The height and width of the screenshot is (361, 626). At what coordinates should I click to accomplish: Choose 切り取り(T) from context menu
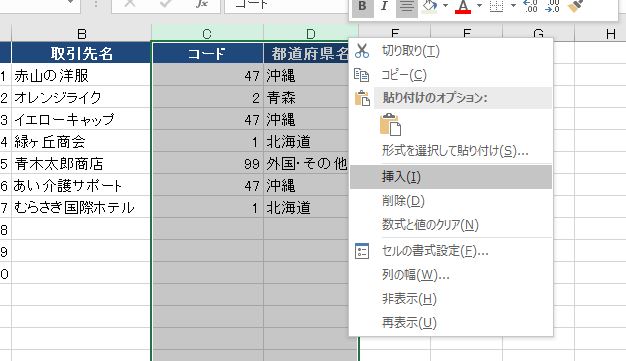451,51
